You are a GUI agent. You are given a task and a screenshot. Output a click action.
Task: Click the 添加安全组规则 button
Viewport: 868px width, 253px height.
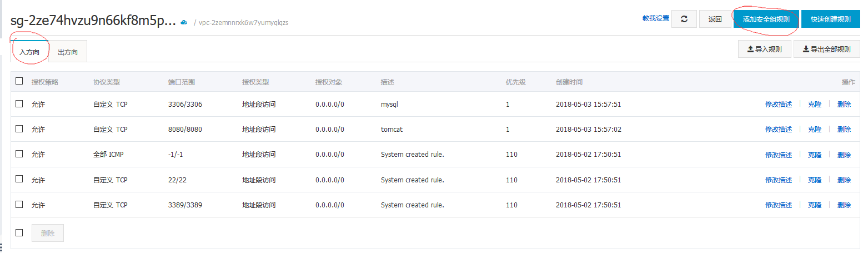766,19
